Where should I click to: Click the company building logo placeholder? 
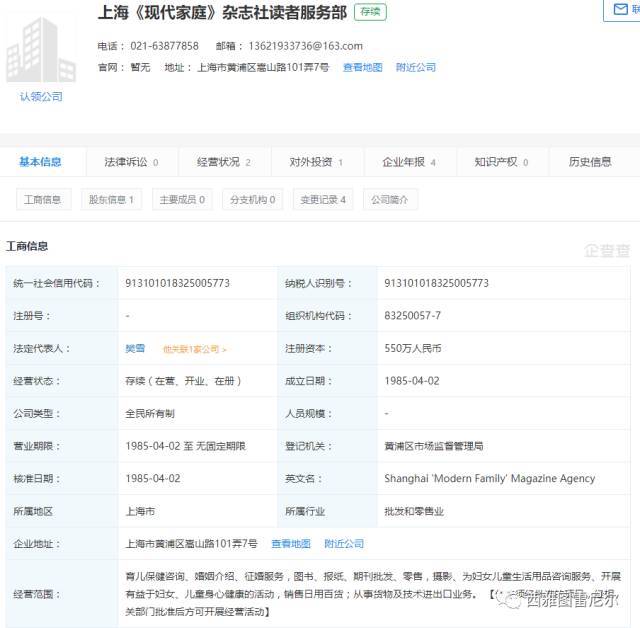pos(41,48)
